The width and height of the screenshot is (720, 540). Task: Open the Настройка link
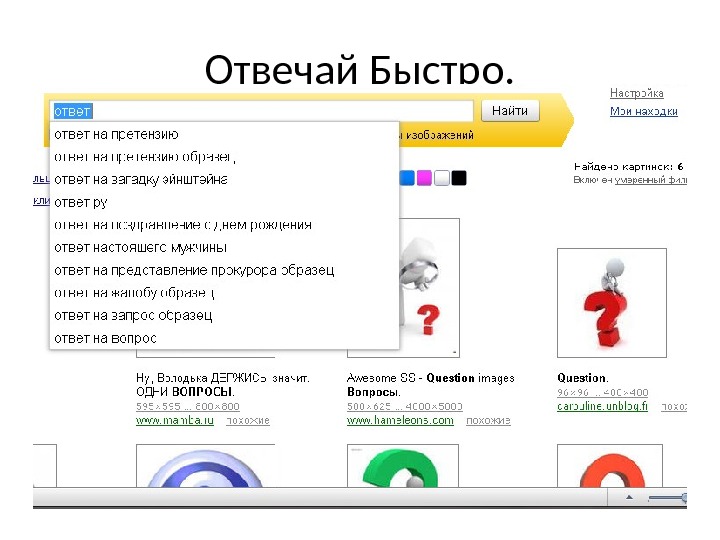pos(636,93)
